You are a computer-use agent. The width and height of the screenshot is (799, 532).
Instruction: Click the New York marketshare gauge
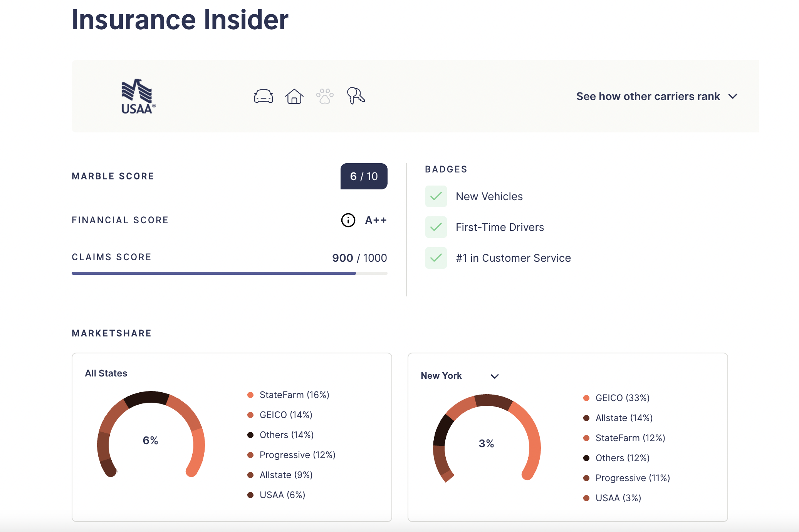pos(487,438)
